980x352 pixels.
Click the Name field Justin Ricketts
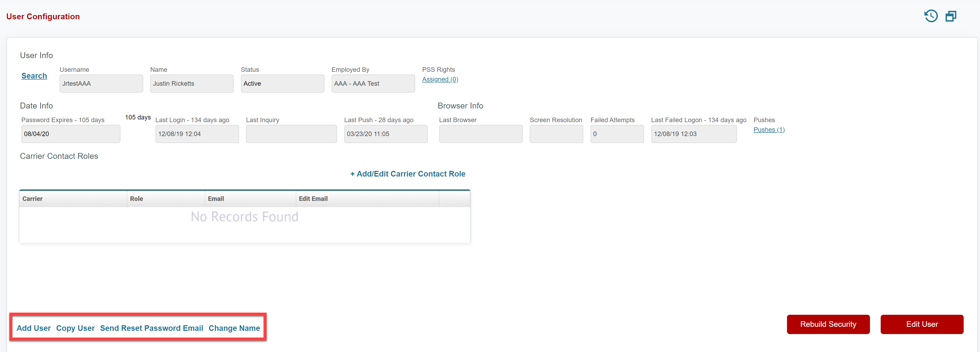191,83
